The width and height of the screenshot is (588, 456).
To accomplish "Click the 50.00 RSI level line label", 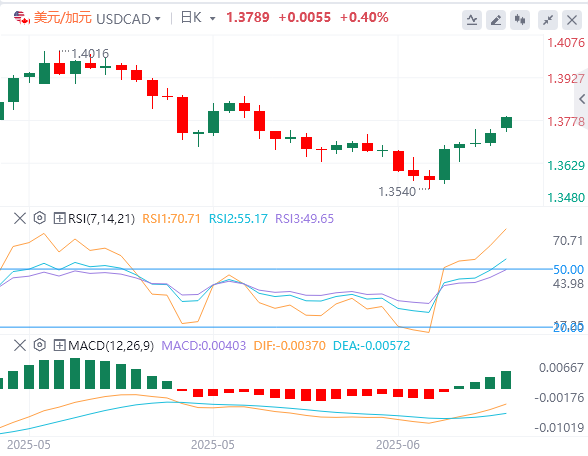I will pyautogui.click(x=568, y=270).
